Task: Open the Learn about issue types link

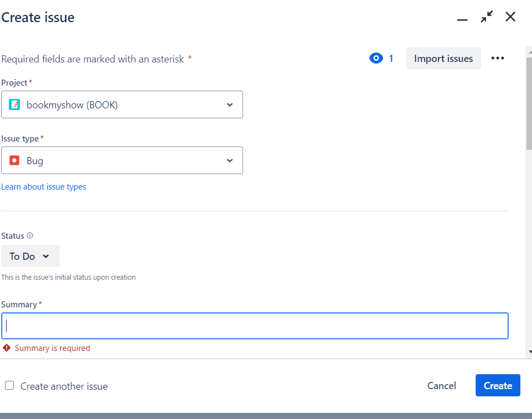Action: [44, 187]
